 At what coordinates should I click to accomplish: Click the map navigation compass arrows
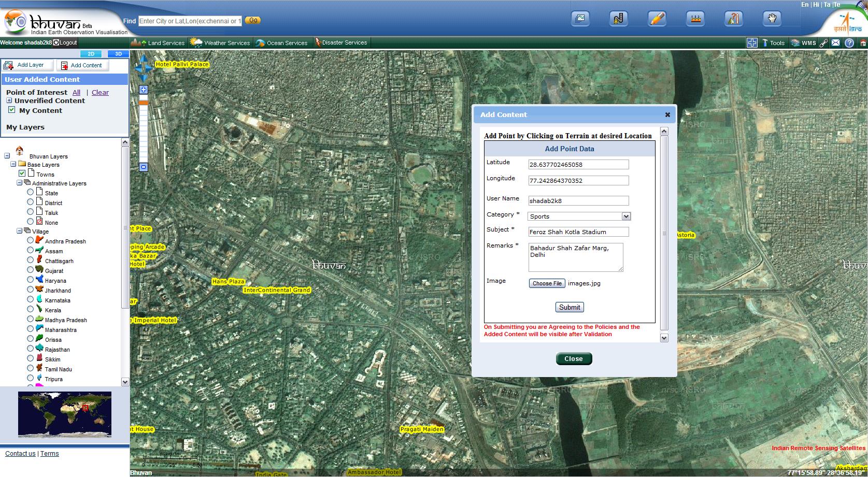pyautogui.click(x=144, y=68)
